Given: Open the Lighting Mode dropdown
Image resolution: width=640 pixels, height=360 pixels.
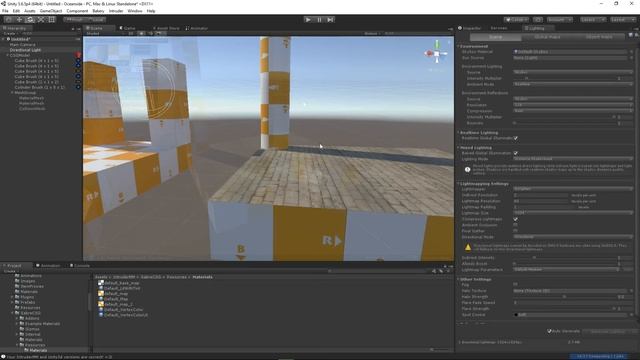Looking at the screenshot, I should (x=573, y=159).
